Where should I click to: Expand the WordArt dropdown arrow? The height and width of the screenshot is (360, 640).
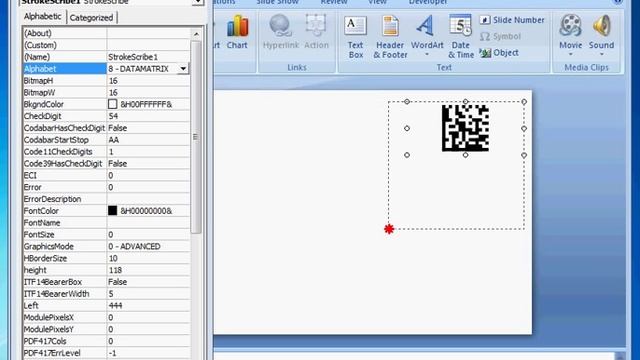427,54
